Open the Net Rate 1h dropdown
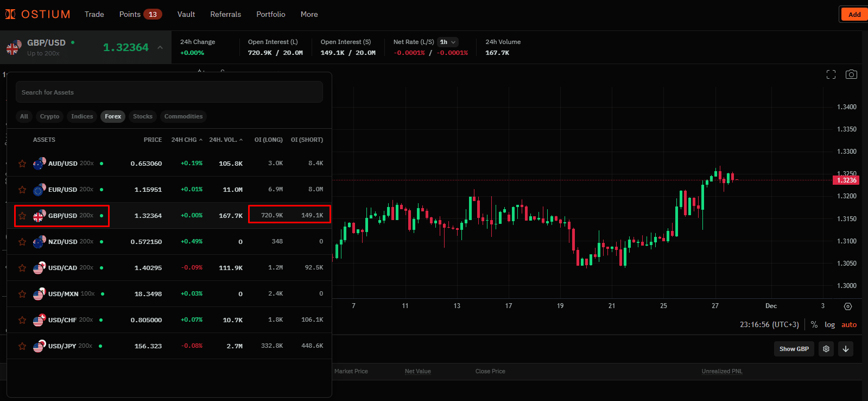The height and width of the screenshot is (401, 868). tap(448, 42)
